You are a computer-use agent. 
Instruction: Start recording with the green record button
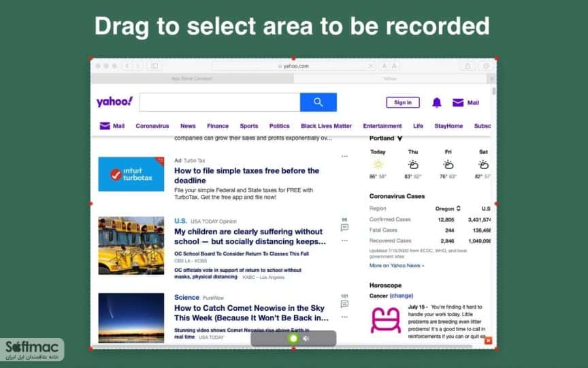pos(293,339)
